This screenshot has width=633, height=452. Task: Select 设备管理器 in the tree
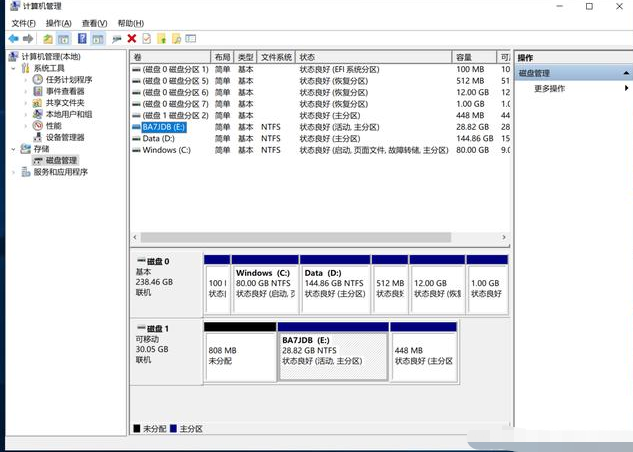pyautogui.click(x=65, y=137)
